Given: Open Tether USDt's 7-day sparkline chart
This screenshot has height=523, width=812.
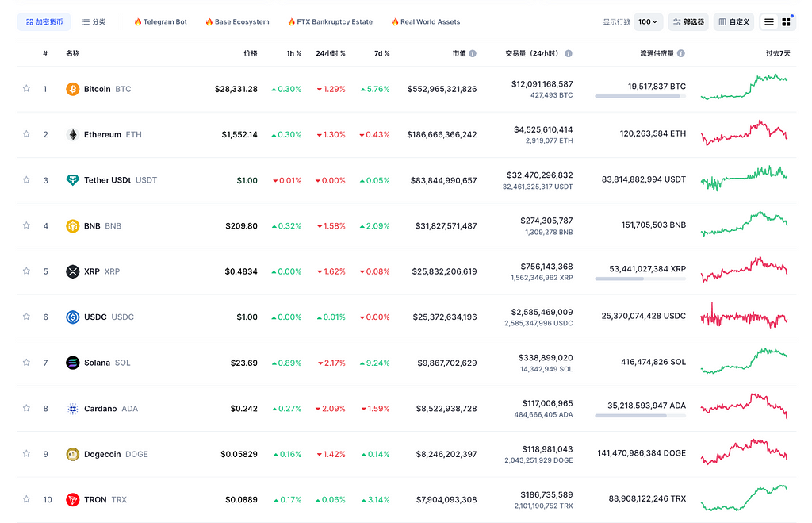Looking at the screenshot, I should tap(744, 179).
